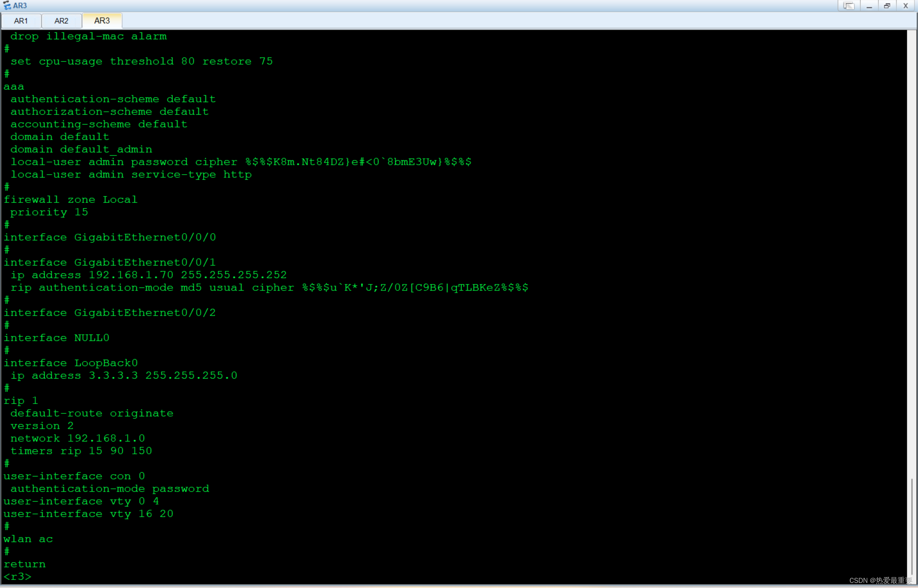The width and height of the screenshot is (918, 588).
Task: Restore down the AR3 window
Action: (887, 6)
